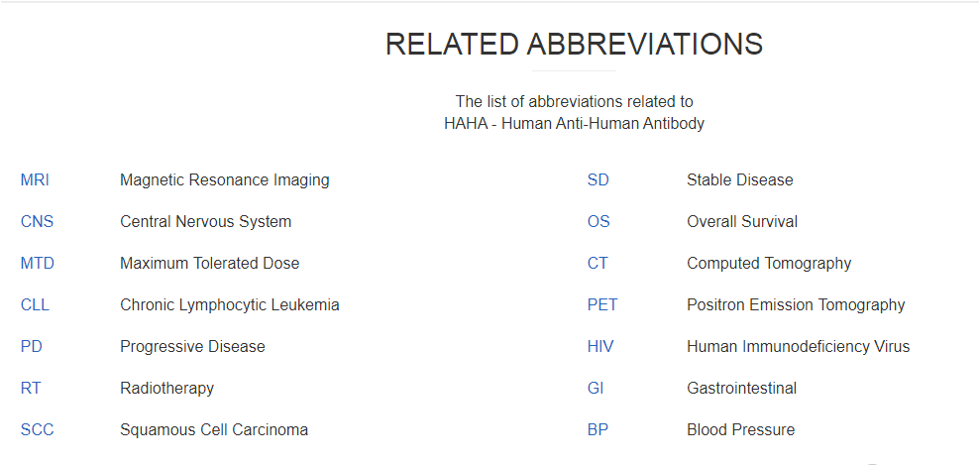Select the CT abbreviation link
This screenshot has width=980, height=466.
pyautogui.click(x=598, y=264)
